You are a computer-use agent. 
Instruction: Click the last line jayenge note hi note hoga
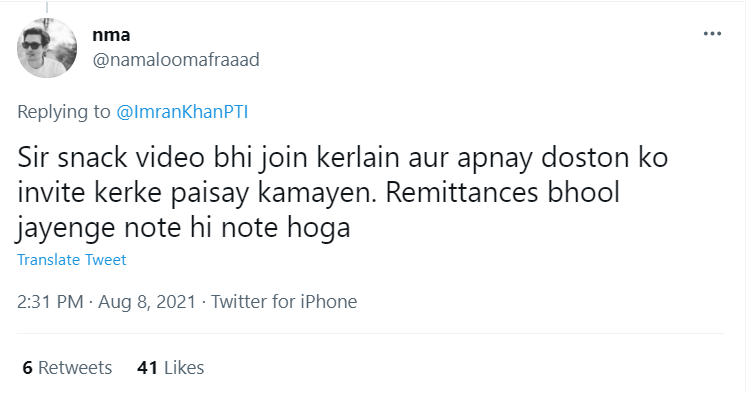(x=184, y=228)
